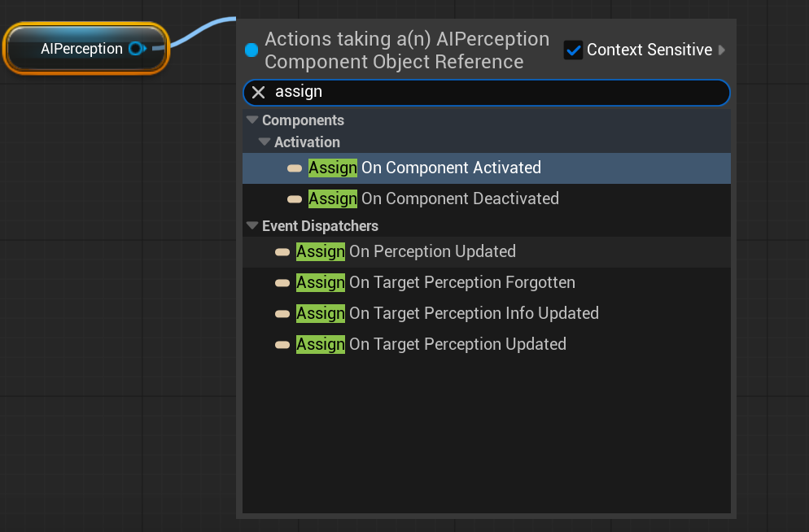Select the AIPerception variable node
The image size is (809, 532).
86,49
